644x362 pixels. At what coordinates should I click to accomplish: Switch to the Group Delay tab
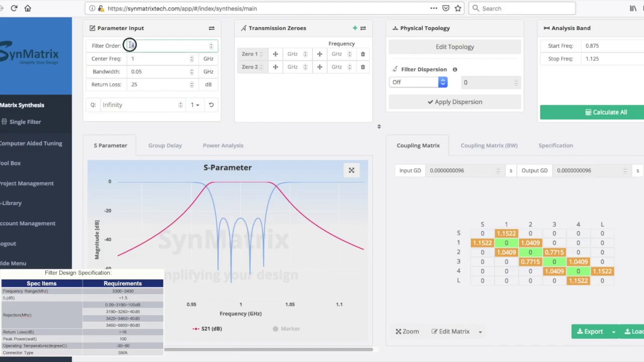pyautogui.click(x=165, y=145)
